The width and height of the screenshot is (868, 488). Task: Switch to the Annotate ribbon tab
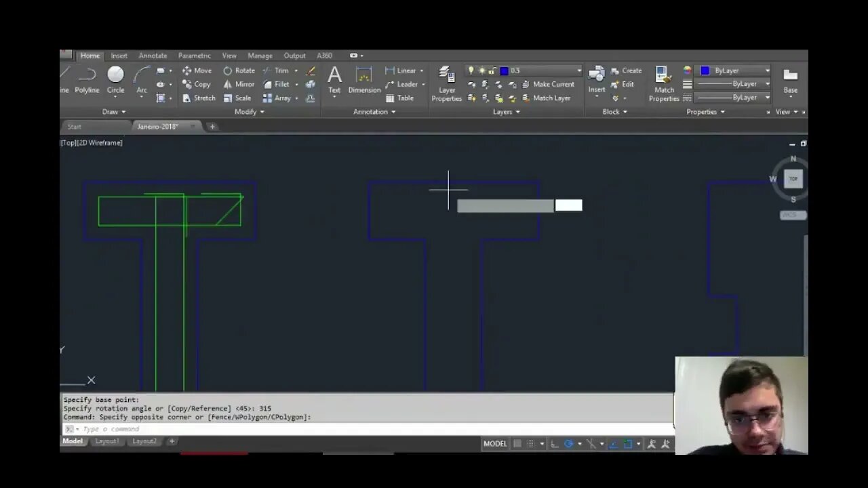153,56
